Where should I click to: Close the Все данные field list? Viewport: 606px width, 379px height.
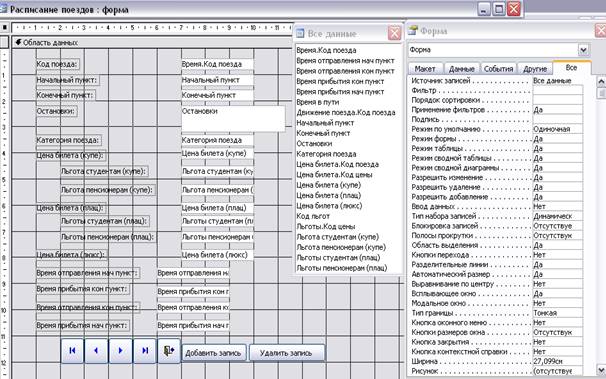click(x=394, y=33)
